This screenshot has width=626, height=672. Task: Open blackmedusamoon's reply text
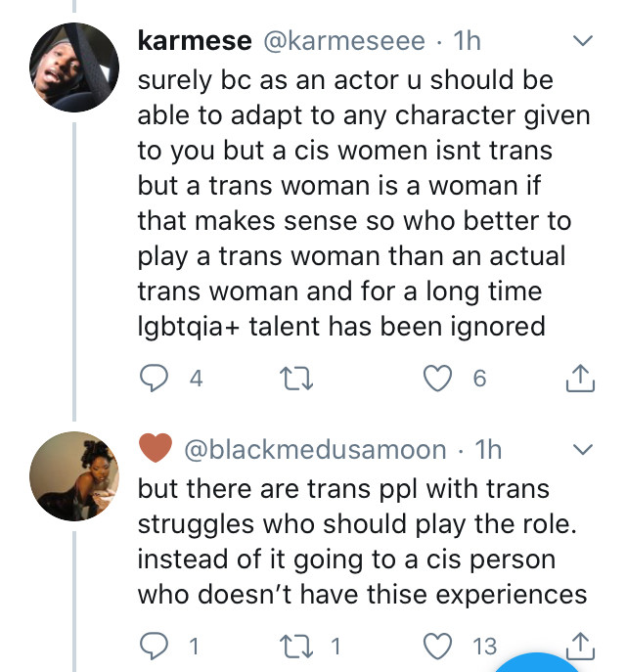click(x=360, y=540)
